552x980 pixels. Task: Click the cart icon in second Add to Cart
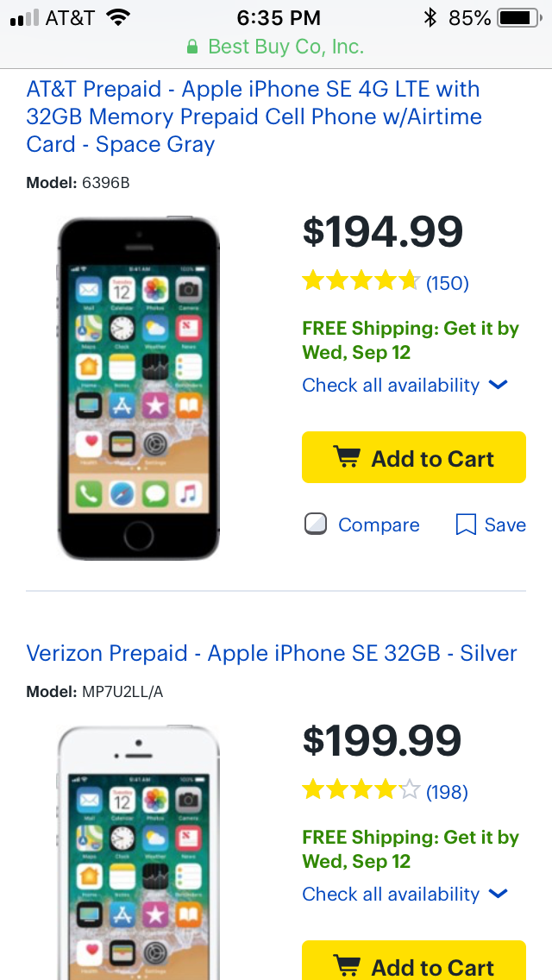point(347,966)
